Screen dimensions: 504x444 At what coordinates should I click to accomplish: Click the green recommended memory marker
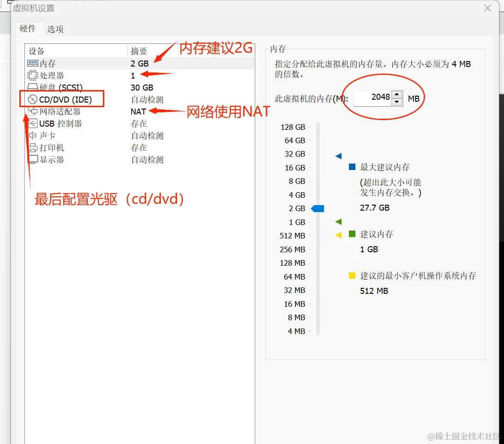(338, 222)
